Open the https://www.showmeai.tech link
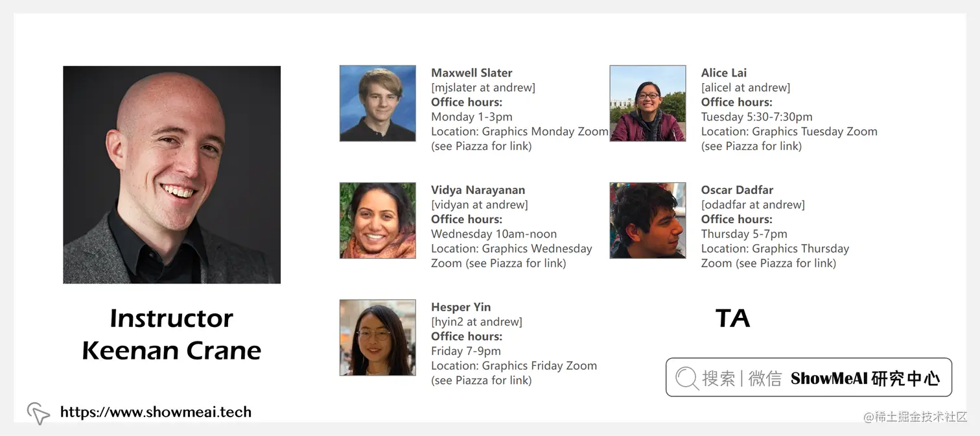The width and height of the screenshot is (980, 436). pos(156,412)
